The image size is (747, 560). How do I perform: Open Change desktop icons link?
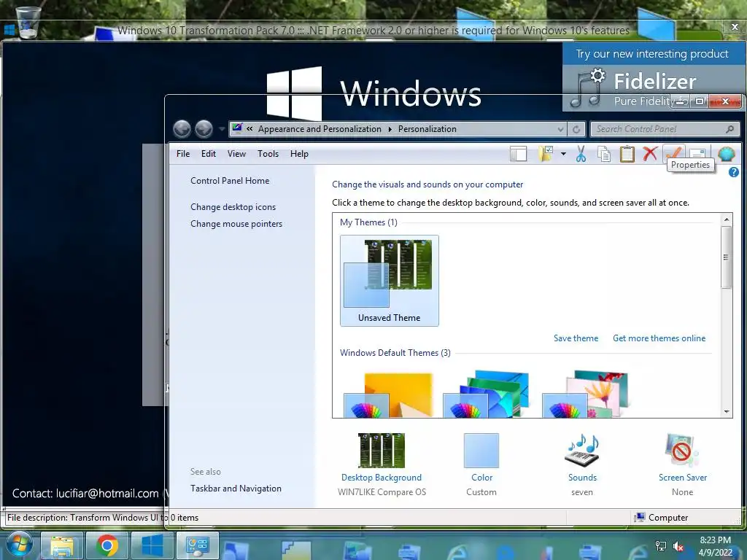(x=233, y=207)
